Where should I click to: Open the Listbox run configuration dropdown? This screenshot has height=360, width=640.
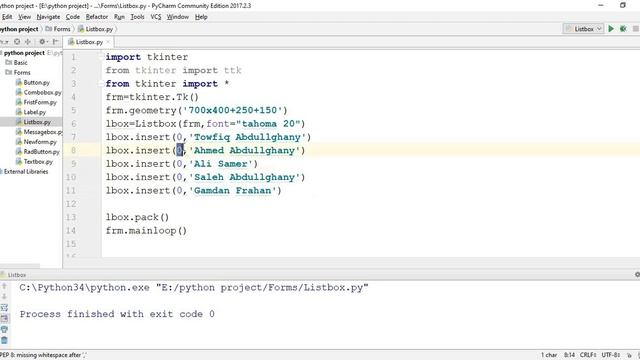click(583, 29)
